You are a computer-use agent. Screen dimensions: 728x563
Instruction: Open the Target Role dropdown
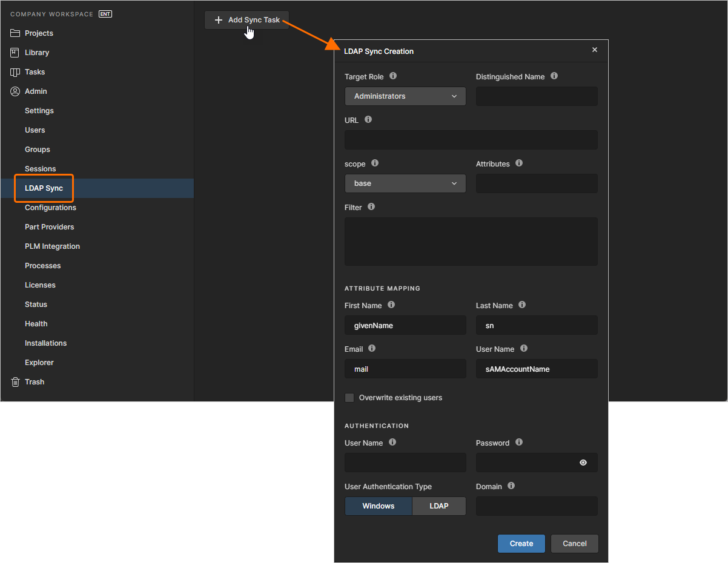click(x=405, y=96)
